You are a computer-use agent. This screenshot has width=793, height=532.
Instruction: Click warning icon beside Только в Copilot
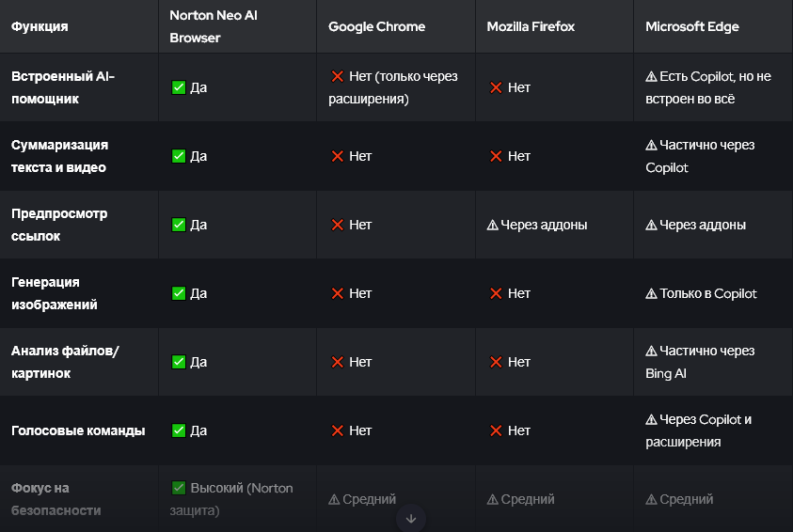click(x=651, y=293)
